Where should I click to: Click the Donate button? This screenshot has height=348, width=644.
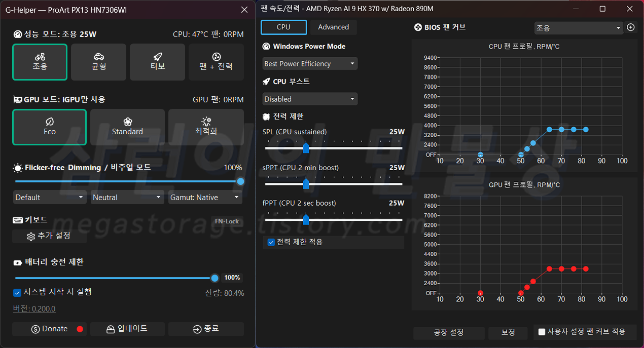(49, 329)
